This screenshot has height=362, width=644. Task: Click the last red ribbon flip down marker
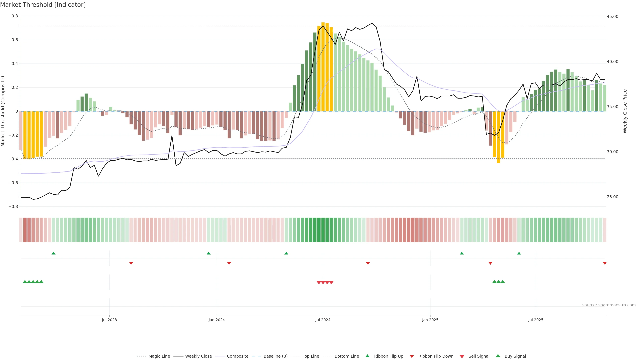(604, 263)
